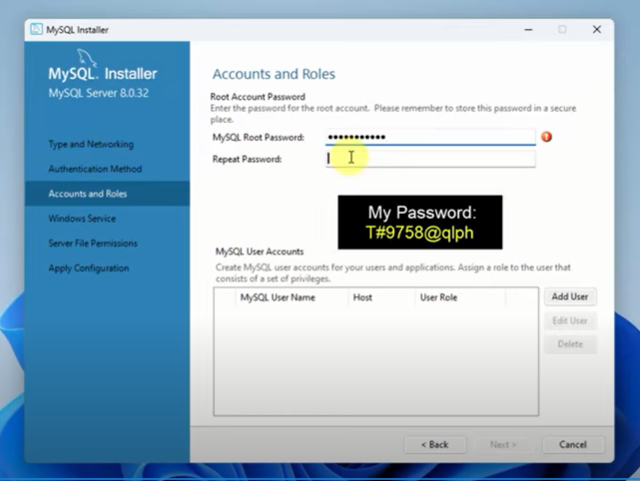Click the red password warning icon
The width and height of the screenshot is (640, 481).
[547, 137]
